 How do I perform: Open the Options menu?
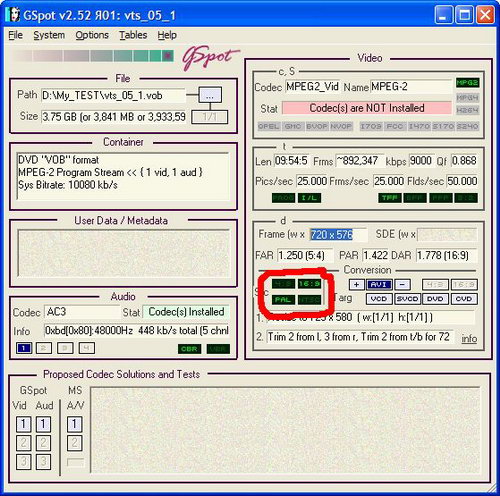click(92, 35)
